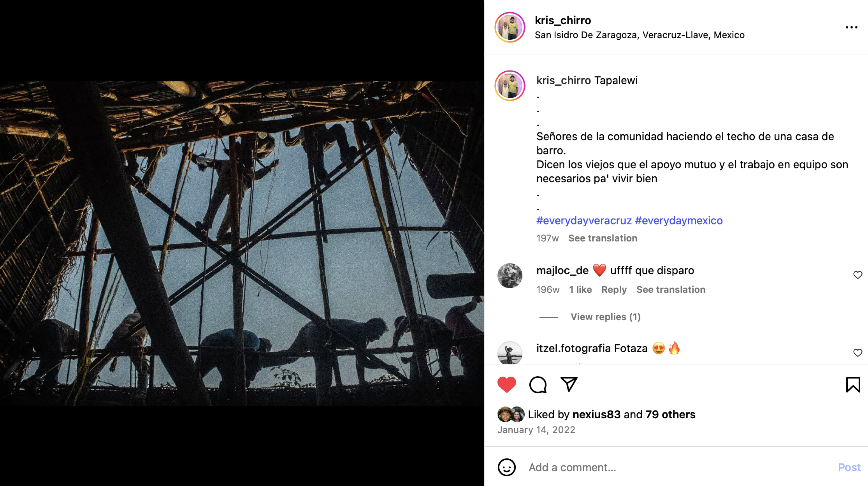Open kris_chirro profile picture in header
The width and height of the screenshot is (868, 486).
pos(510,27)
